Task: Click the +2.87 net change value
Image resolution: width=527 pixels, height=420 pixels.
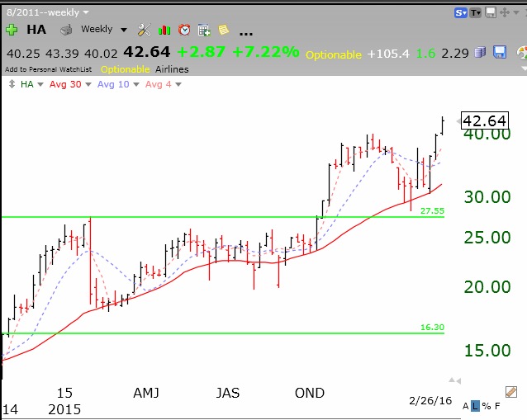Action: coord(201,52)
